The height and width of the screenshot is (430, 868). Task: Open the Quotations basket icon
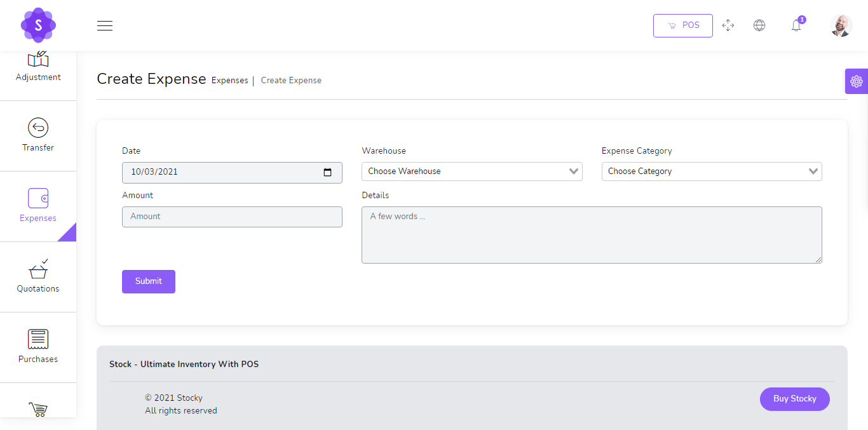(x=38, y=269)
